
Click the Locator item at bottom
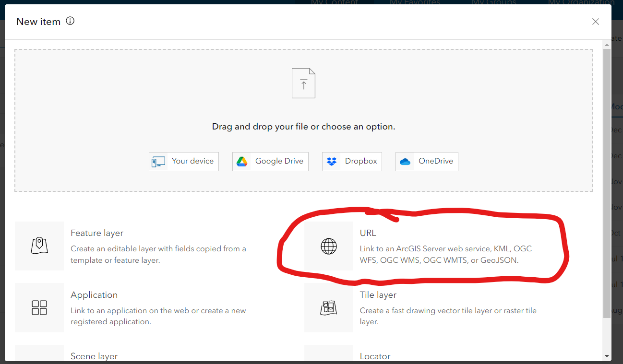tap(375, 356)
